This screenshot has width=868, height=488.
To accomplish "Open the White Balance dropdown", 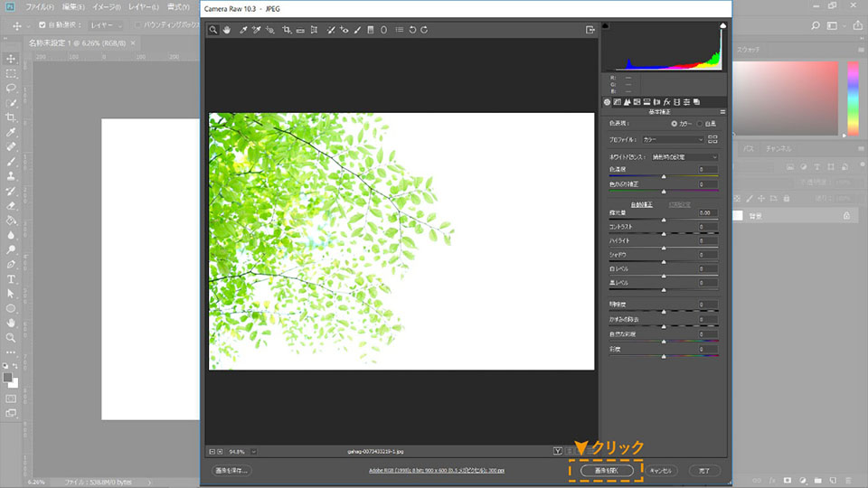I will pyautogui.click(x=684, y=157).
